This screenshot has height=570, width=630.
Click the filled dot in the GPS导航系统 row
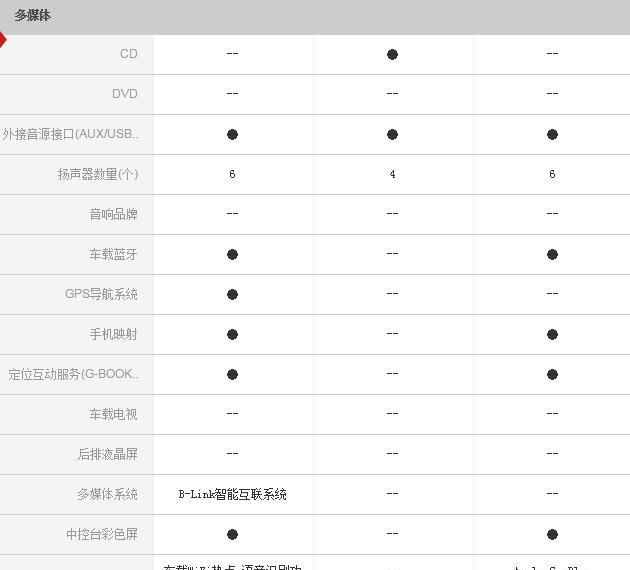point(232,294)
